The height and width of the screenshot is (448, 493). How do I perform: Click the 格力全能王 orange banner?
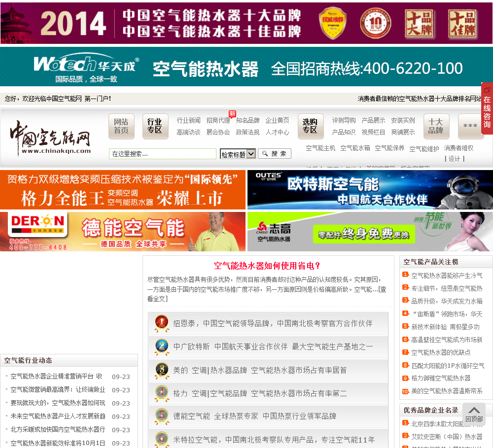tap(123, 190)
